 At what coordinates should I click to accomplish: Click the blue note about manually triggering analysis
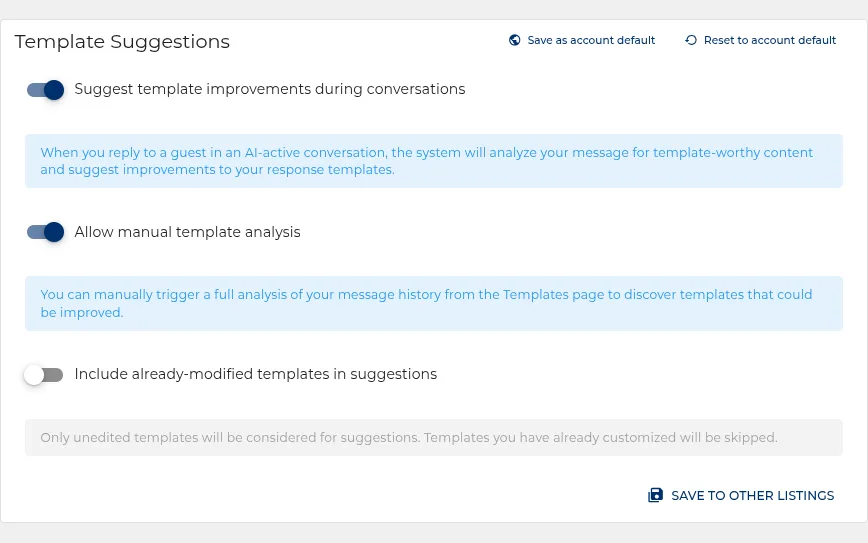tap(433, 303)
